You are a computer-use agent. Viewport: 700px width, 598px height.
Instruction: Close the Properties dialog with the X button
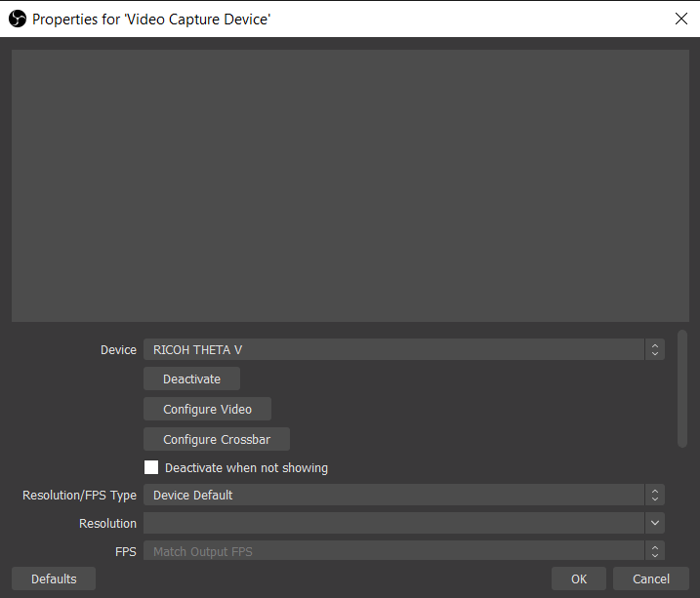click(x=680, y=19)
